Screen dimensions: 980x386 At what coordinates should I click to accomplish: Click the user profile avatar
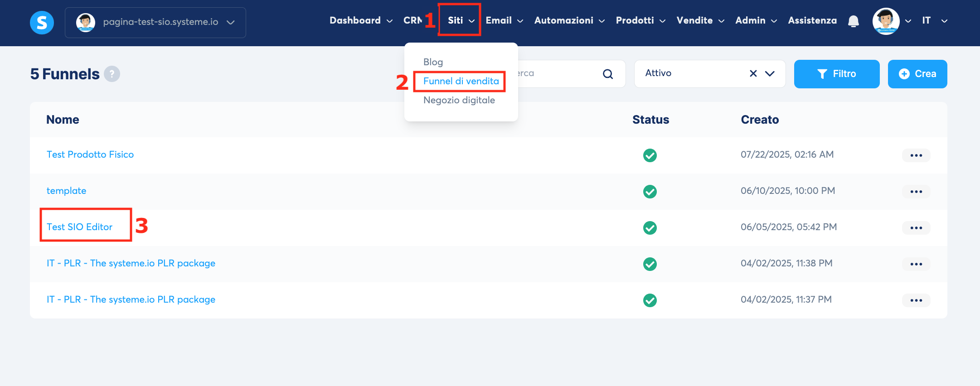(886, 21)
